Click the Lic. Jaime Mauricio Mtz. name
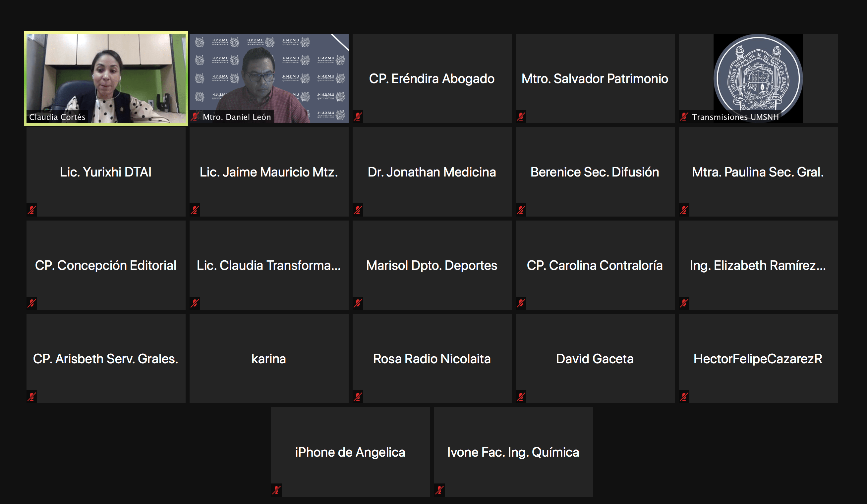 pyautogui.click(x=269, y=172)
